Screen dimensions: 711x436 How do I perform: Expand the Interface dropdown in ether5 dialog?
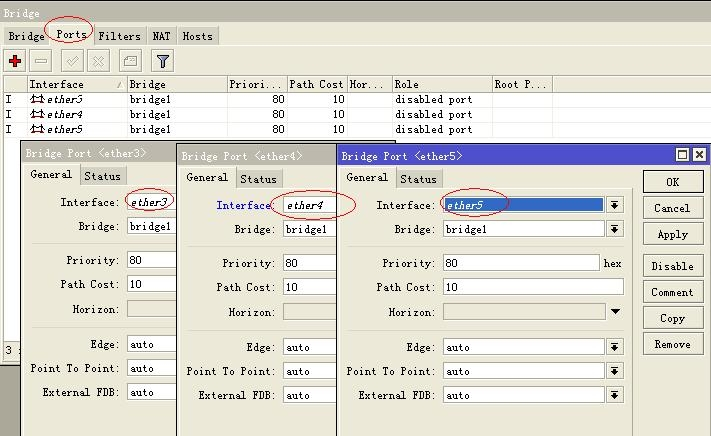coord(614,205)
